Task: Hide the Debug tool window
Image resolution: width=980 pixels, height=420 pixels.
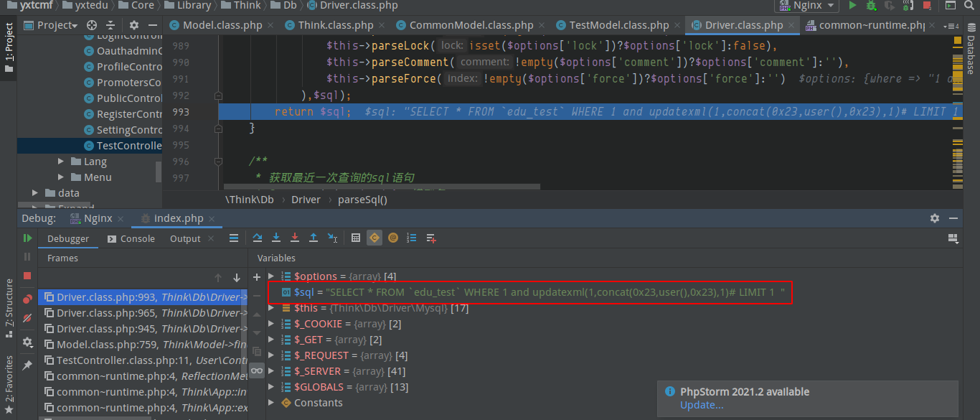Action: (953, 218)
